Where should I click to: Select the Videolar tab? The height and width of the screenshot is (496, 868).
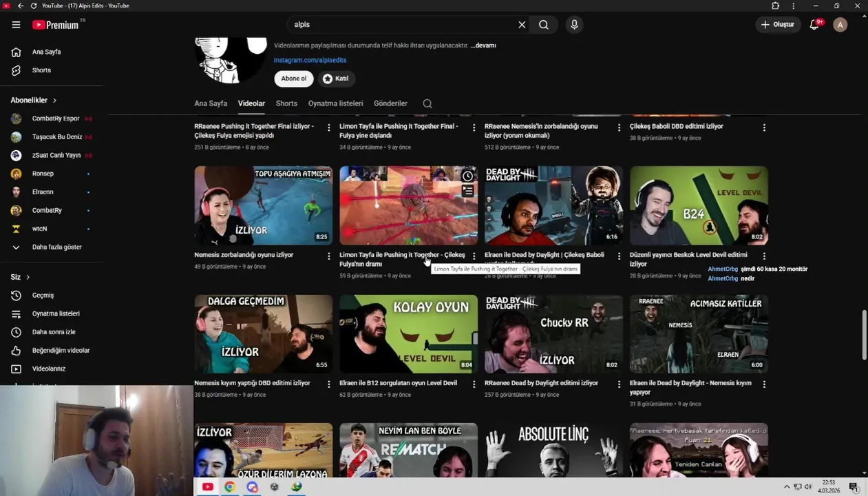[x=251, y=103]
